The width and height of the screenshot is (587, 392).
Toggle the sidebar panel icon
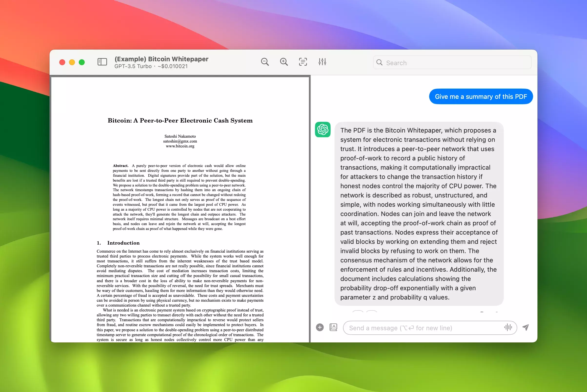click(x=102, y=62)
